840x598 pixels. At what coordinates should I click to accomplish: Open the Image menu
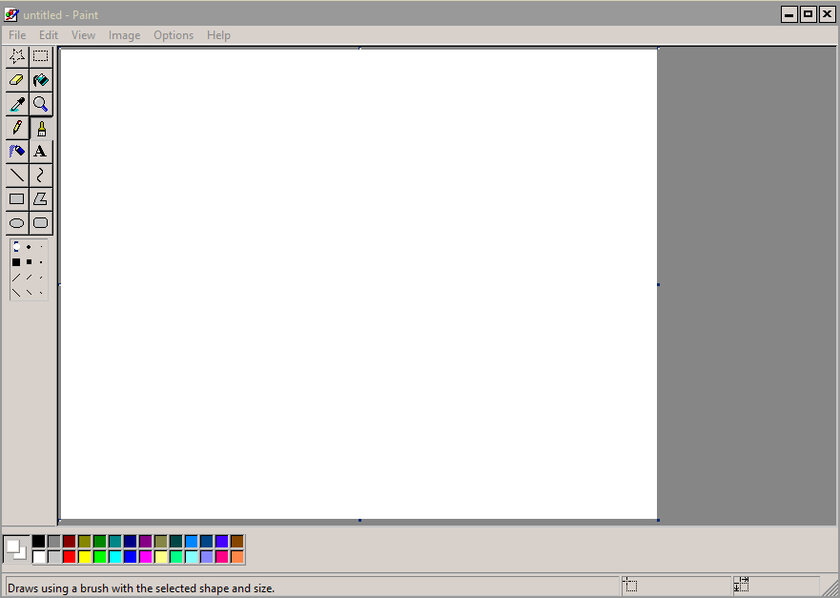point(124,35)
